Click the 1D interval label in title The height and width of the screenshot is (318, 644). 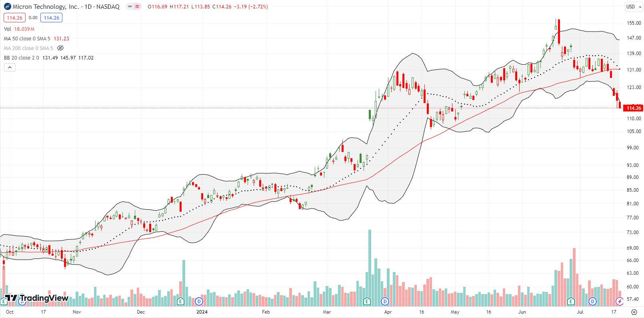(88, 7)
